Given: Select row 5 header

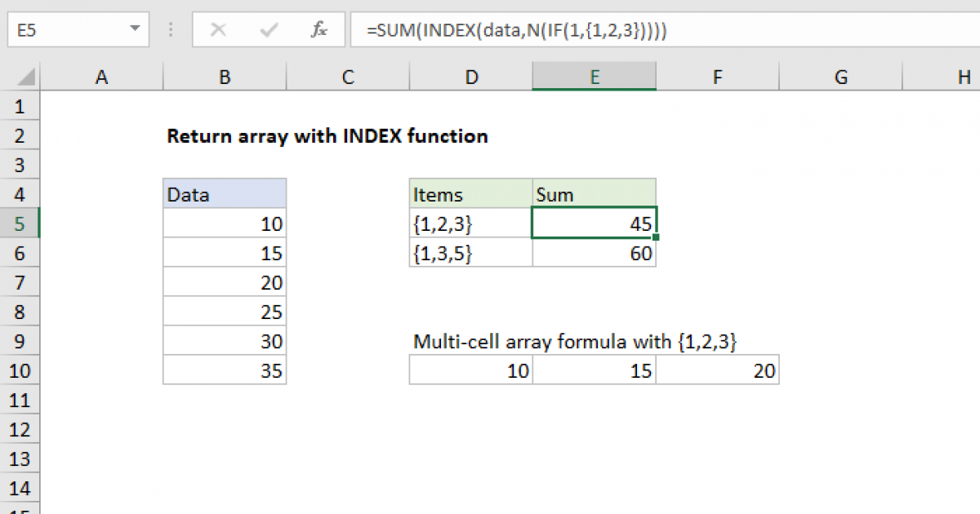Looking at the screenshot, I should pos(20,224).
